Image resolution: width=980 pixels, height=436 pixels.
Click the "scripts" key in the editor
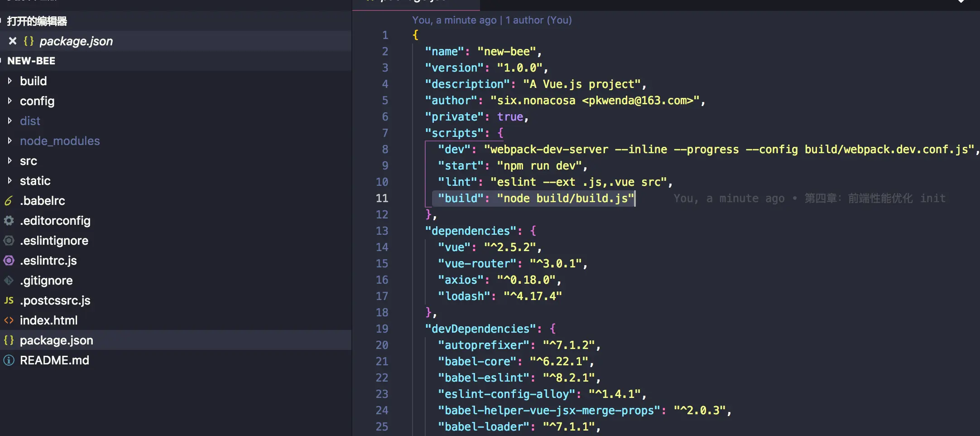(x=454, y=133)
